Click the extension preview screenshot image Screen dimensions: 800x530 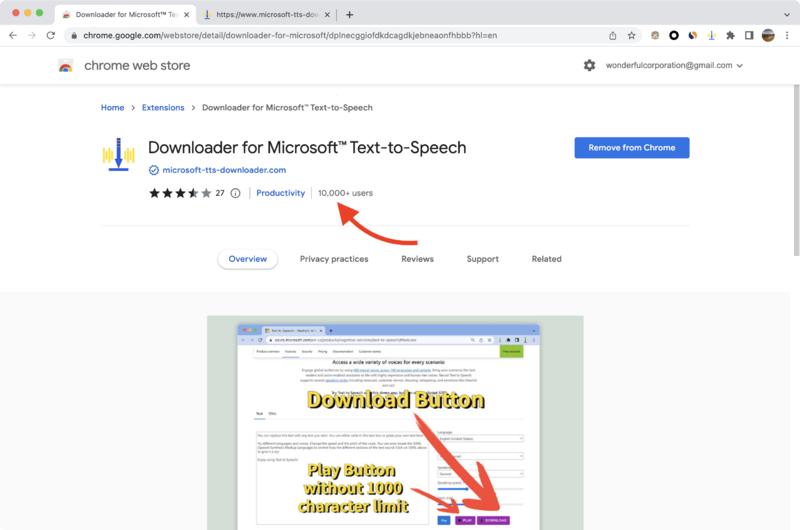tap(394, 422)
